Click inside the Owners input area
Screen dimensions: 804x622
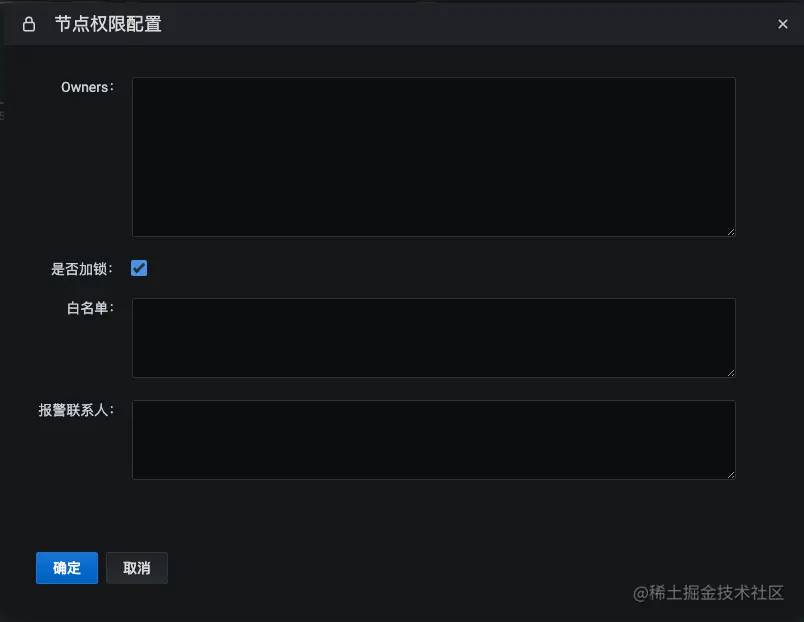(x=434, y=156)
